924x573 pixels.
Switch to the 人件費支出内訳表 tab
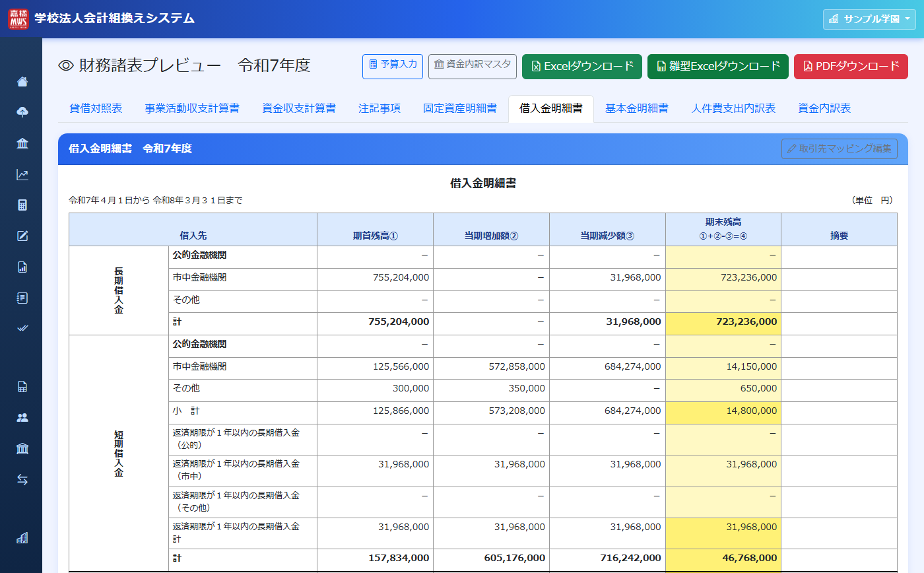point(733,109)
